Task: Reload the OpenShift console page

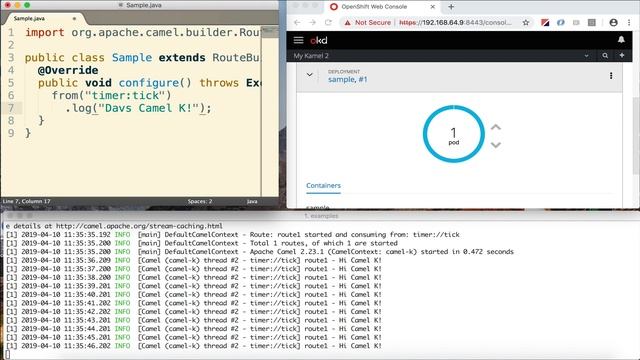Action: pos(328,22)
